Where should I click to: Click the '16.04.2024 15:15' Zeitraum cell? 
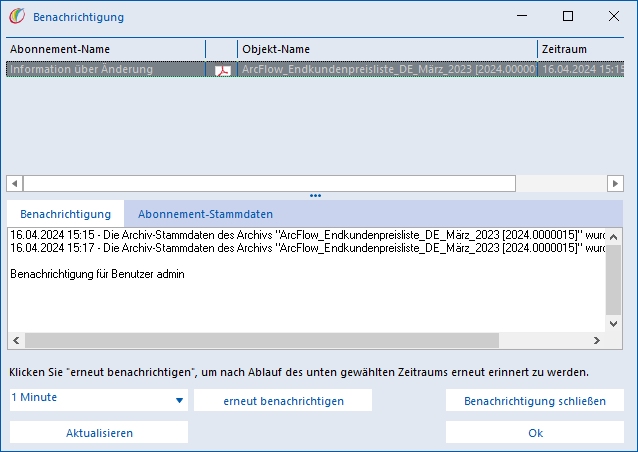[581, 70]
